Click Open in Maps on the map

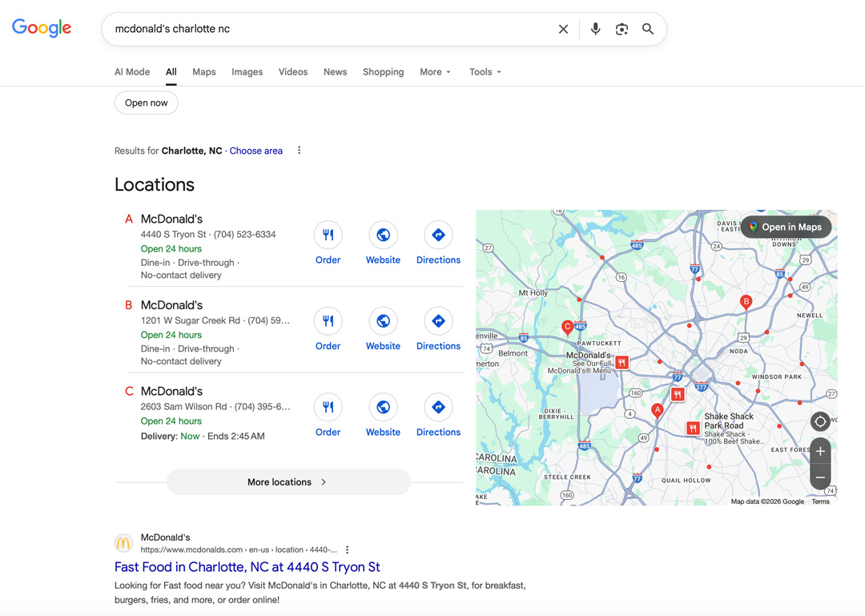[x=786, y=227]
